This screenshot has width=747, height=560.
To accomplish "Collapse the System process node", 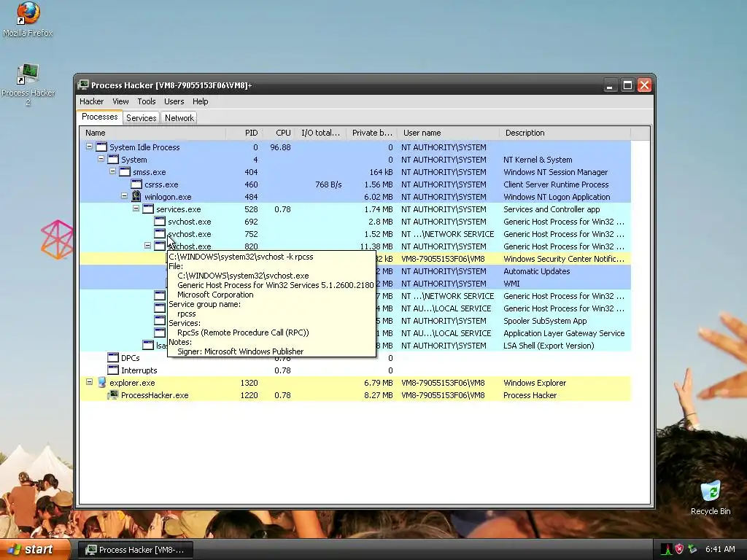I will [x=101, y=159].
